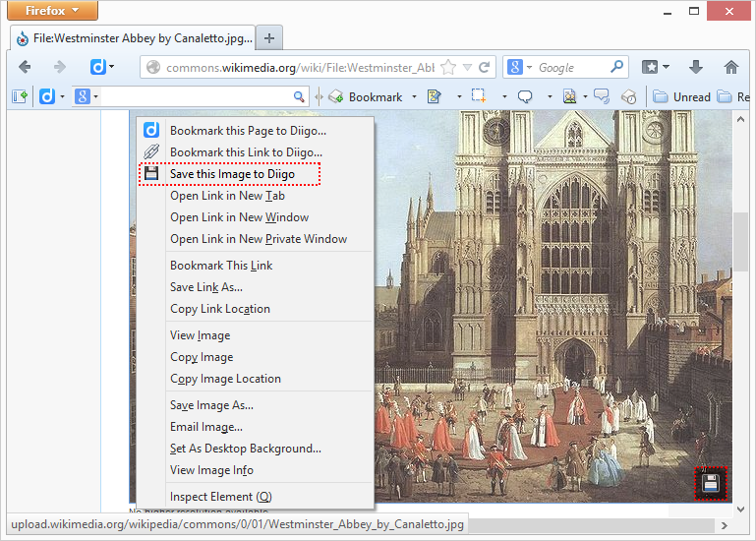Click the Diigo Bookmark toolbar button
This screenshot has width=756, height=541.
[365, 97]
